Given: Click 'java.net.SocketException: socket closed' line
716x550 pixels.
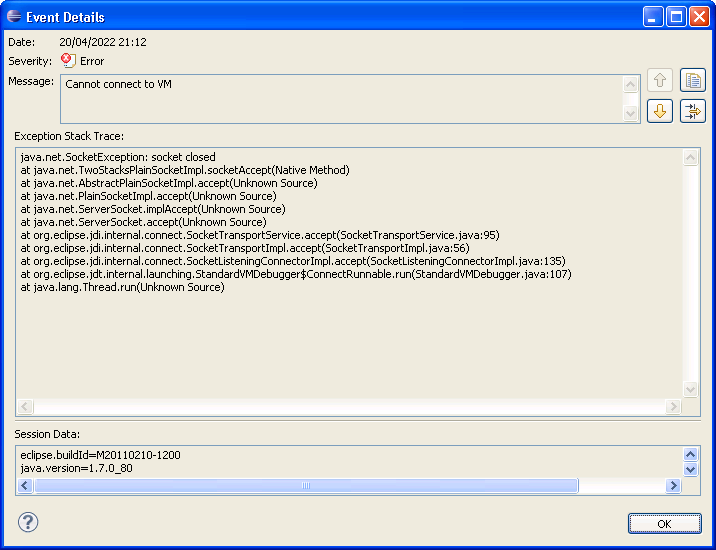Looking at the screenshot, I should (x=118, y=157).
